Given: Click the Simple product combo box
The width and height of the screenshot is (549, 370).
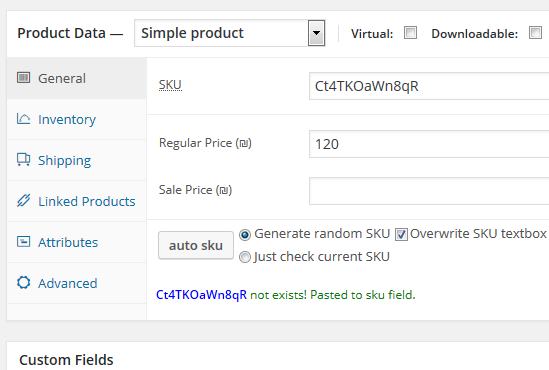Looking at the screenshot, I should coord(230,33).
